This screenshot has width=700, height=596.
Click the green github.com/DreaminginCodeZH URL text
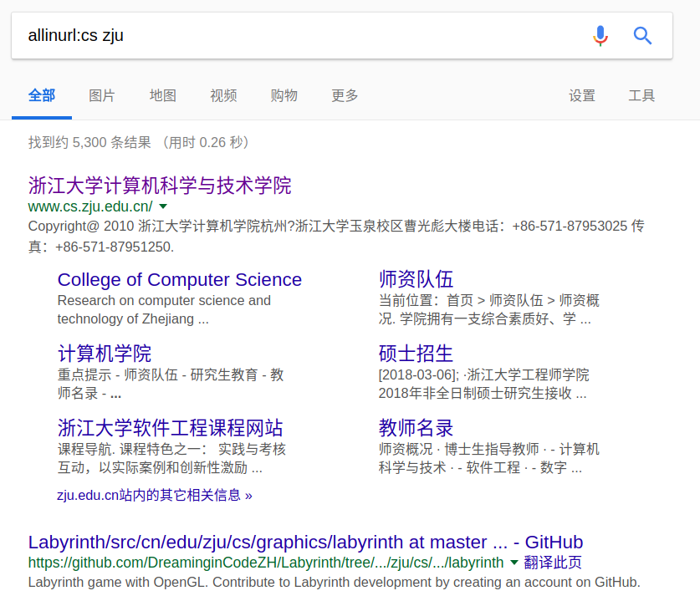click(x=266, y=563)
